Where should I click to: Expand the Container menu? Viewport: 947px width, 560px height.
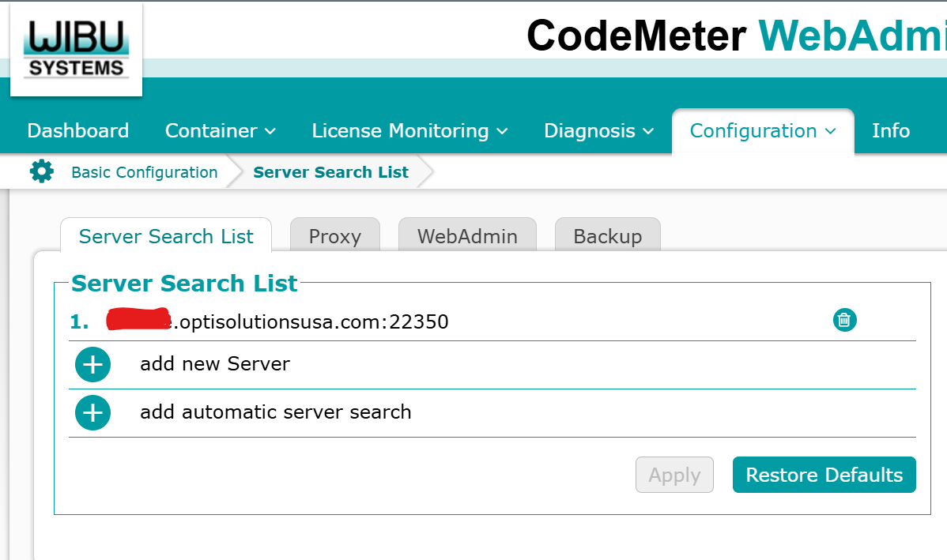coord(221,131)
